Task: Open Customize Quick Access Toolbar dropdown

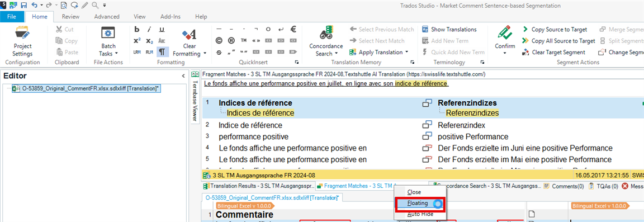Action: [x=105, y=6]
